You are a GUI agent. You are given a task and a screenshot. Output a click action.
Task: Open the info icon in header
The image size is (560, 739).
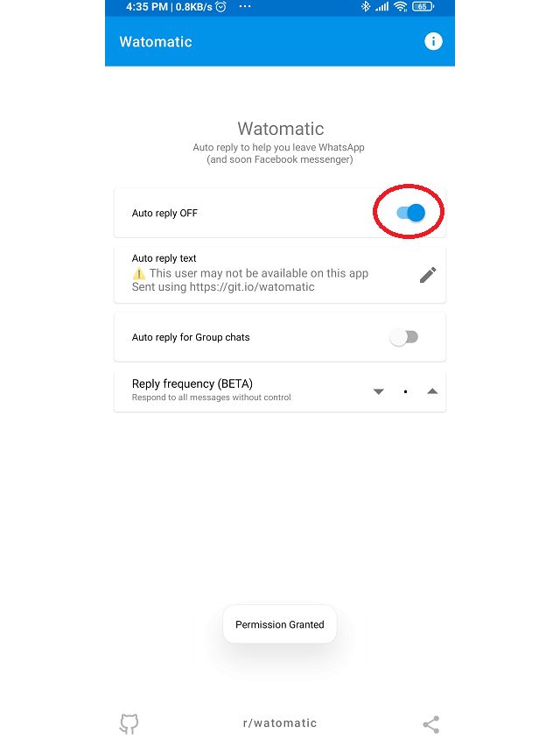click(433, 41)
